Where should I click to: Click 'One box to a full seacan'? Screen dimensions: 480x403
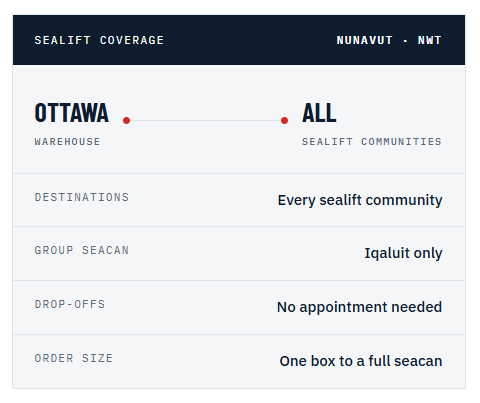point(361,361)
